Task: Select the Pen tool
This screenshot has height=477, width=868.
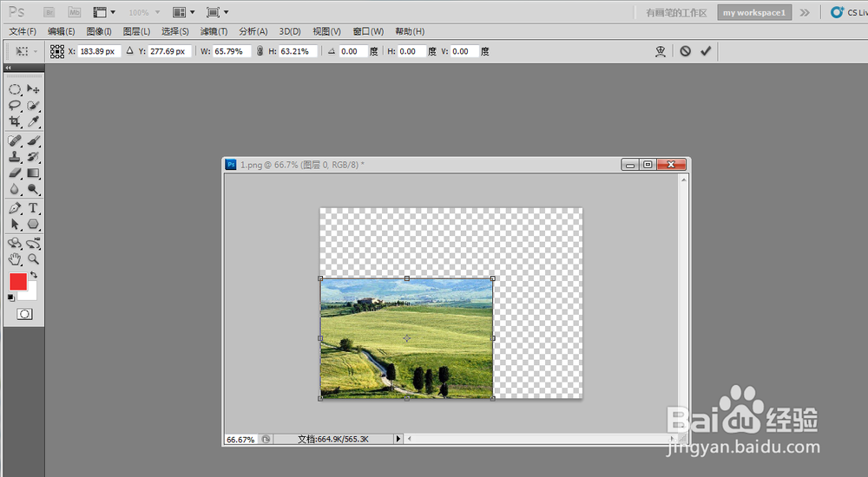Action: 15,208
